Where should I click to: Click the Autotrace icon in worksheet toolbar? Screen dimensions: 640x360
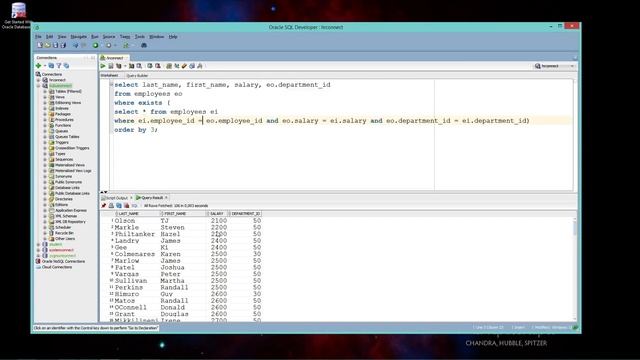(131, 66)
